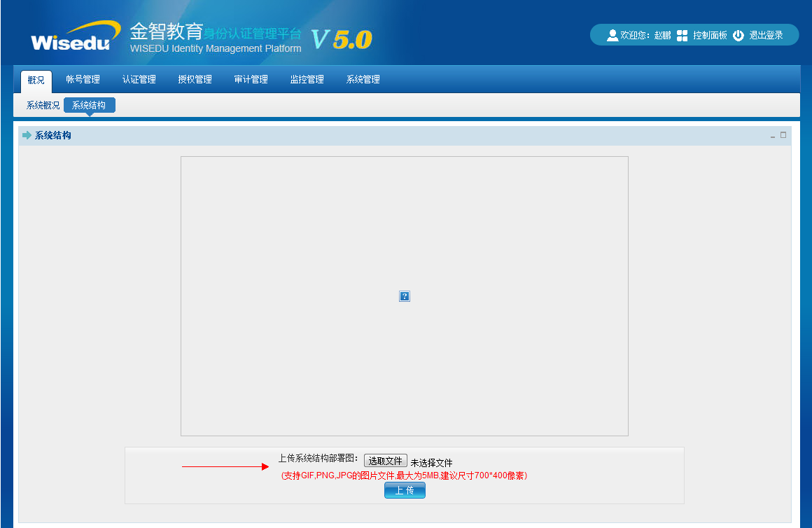Minimize the 系统结构 panel
This screenshot has width=812, height=528.
pos(773,136)
